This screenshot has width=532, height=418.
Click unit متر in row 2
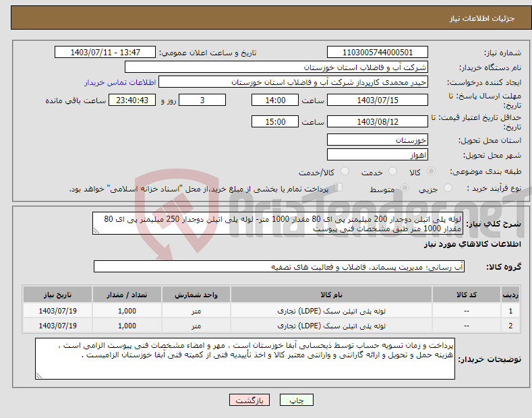[196, 326]
